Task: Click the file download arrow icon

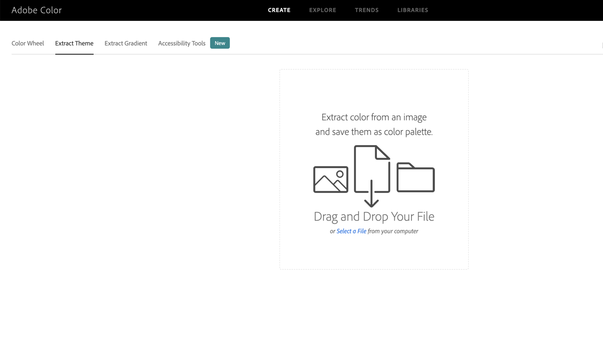Action: [x=372, y=176]
